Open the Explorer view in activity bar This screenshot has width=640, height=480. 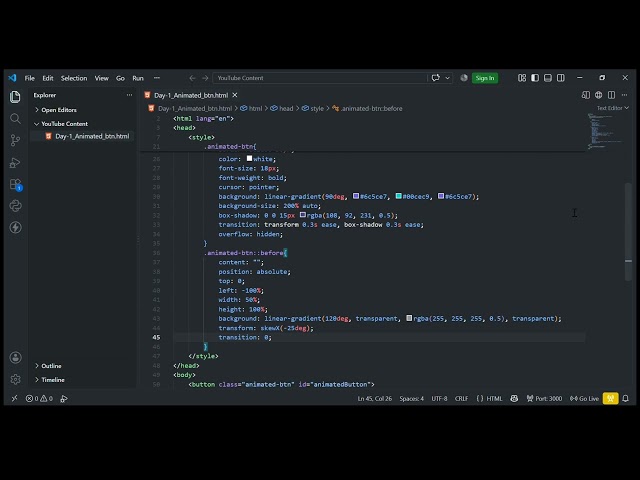pos(15,97)
